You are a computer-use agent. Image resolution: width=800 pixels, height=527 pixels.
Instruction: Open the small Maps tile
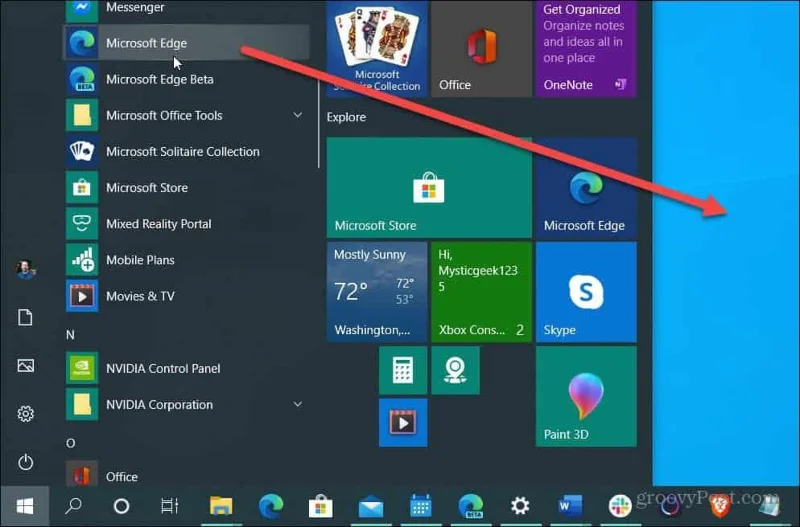pyautogui.click(x=455, y=370)
